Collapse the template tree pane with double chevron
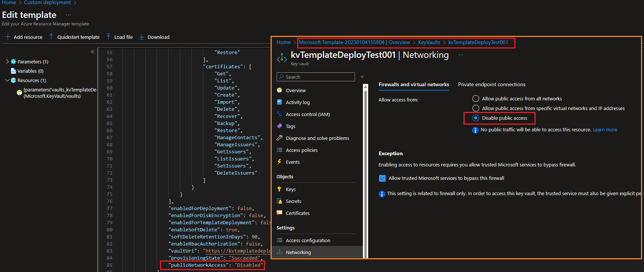 92,52
